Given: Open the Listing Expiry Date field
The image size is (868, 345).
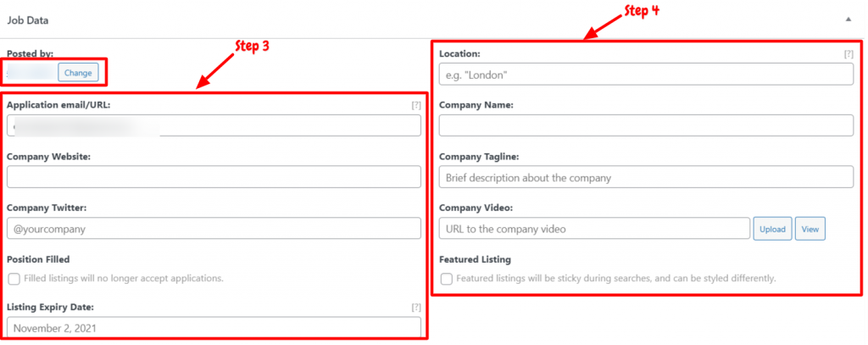Looking at the screenshot, I should 214,328.
